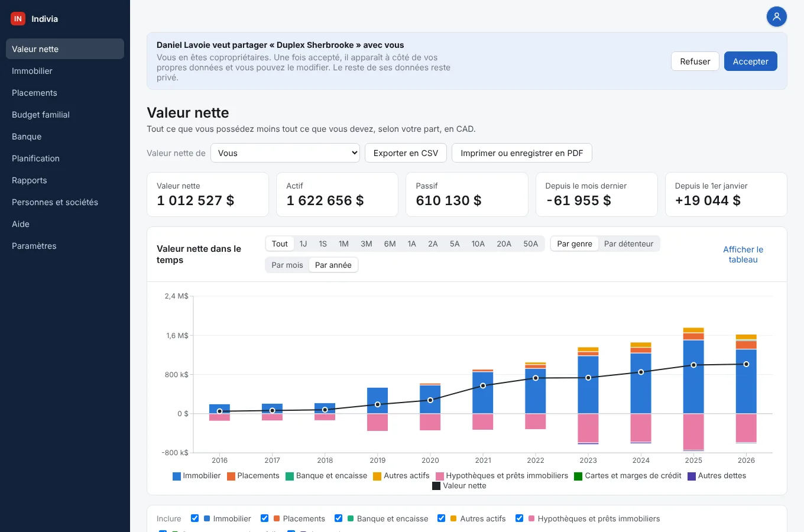Toggle the Autres actifs checkbox
The height and width of the screenshot is (532, 804).
coord(441,518)
